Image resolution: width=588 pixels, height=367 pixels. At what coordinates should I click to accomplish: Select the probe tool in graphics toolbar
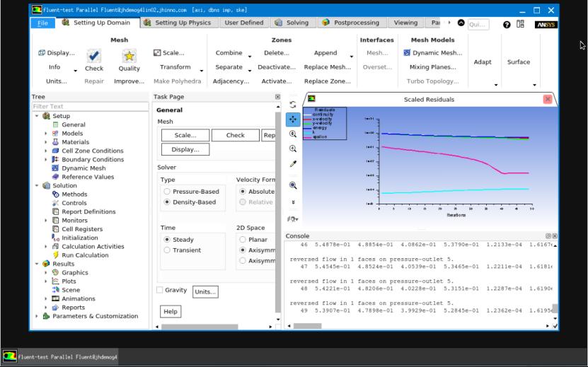(293, 163)
